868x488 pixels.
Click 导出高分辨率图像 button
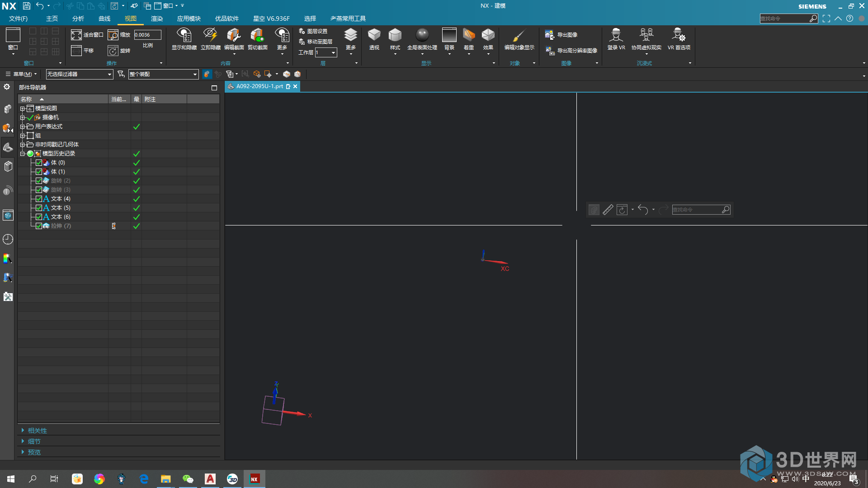tap(571, 51)
